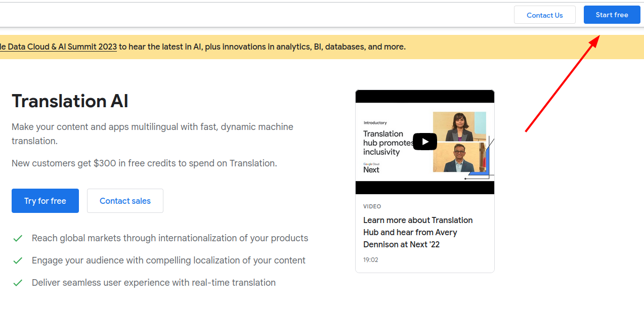Click the Try for free button
The image size is (644, 309).
point(45,201)
